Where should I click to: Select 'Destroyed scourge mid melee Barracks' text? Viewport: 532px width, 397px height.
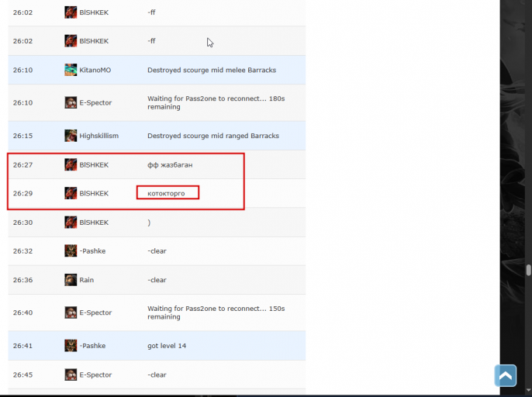[x=212, y=70]
